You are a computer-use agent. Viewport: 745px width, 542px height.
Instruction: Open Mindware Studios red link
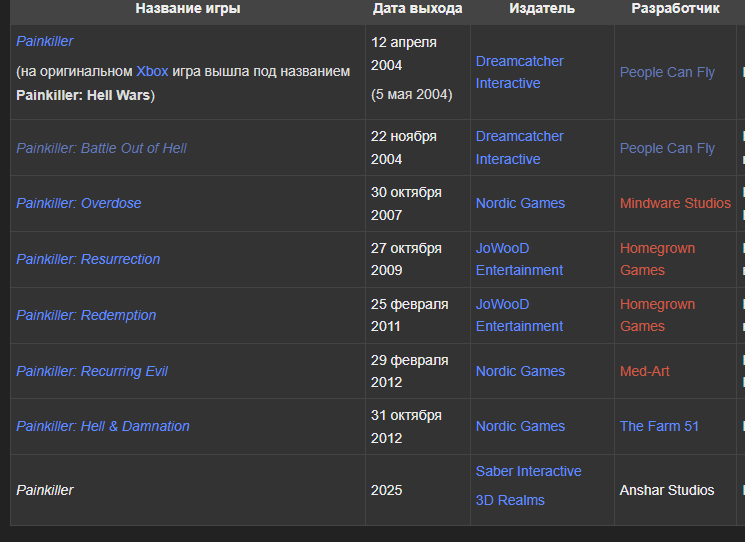click(x=675, y=203)
